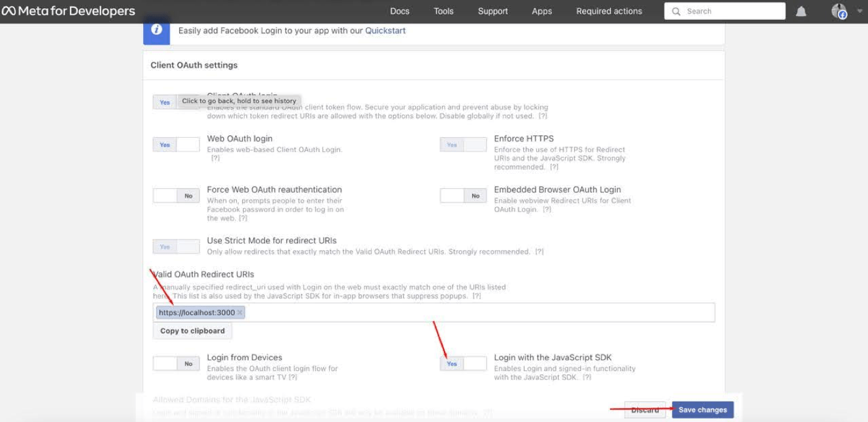868x422 pixels.
Task: Click the Search input field
Action: [725, 11]
